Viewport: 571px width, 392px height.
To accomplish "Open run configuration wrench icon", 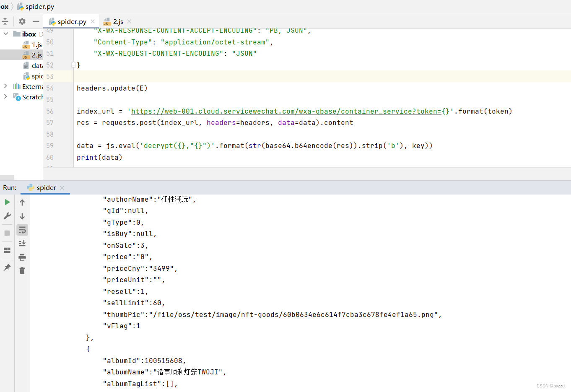I will [x=7, y=216].
